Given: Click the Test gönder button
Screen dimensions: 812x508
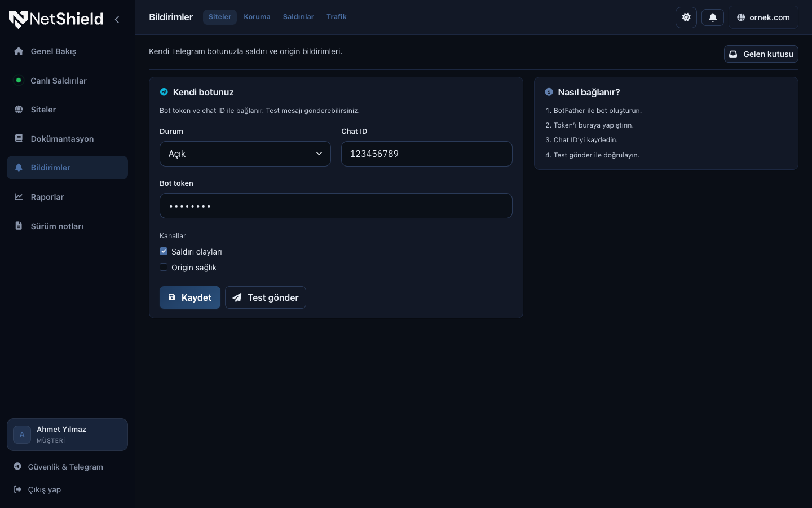Looking at the screenshot, I should (266, 297).
